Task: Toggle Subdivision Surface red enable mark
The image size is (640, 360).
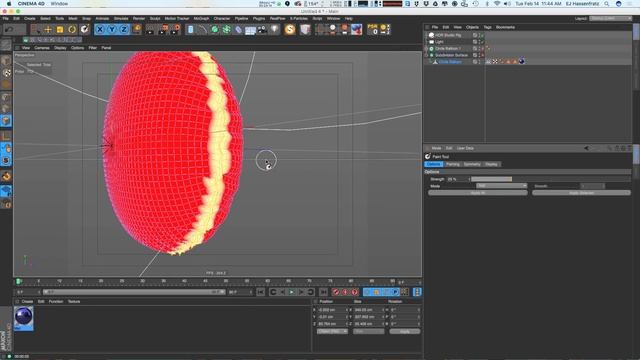Action: tap(482, 55)
